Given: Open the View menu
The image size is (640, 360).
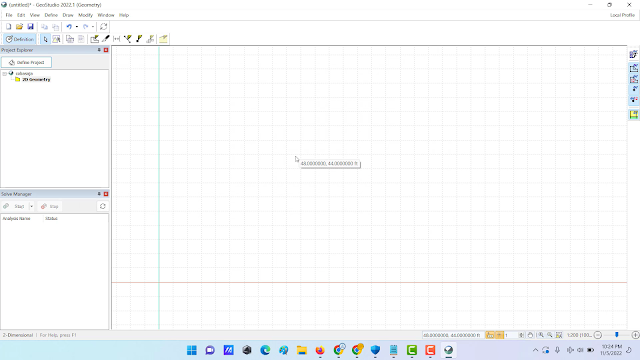Looking at the screenshot, I should click(x=35, y=15).
